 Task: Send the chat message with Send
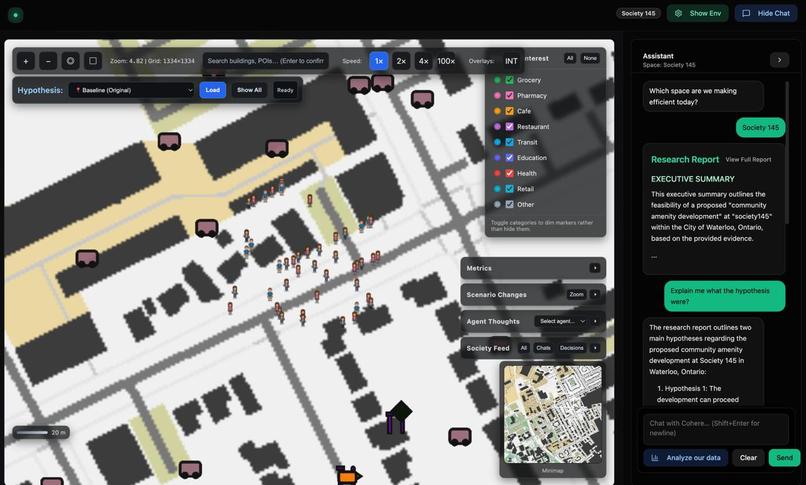[784, 458]
